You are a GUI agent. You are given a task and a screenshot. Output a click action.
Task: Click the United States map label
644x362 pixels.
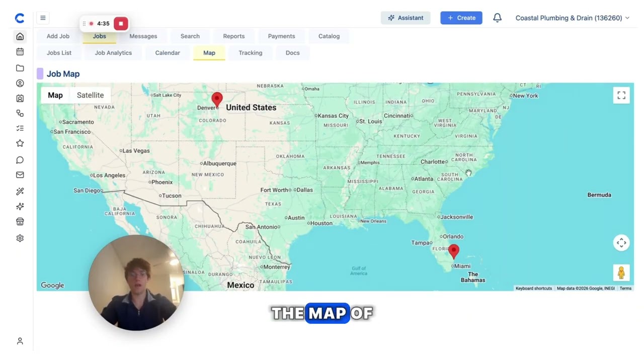tap(251, 108)
